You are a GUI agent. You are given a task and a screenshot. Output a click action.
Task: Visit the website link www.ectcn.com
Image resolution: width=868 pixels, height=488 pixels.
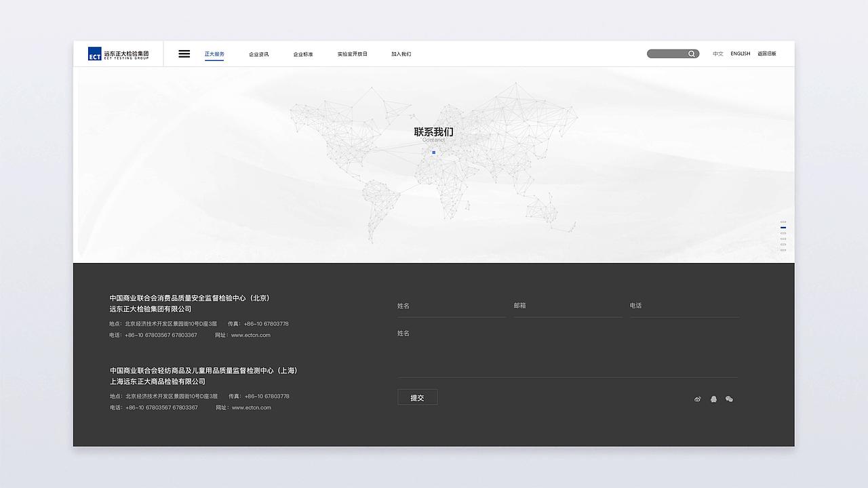click(251, 335)
